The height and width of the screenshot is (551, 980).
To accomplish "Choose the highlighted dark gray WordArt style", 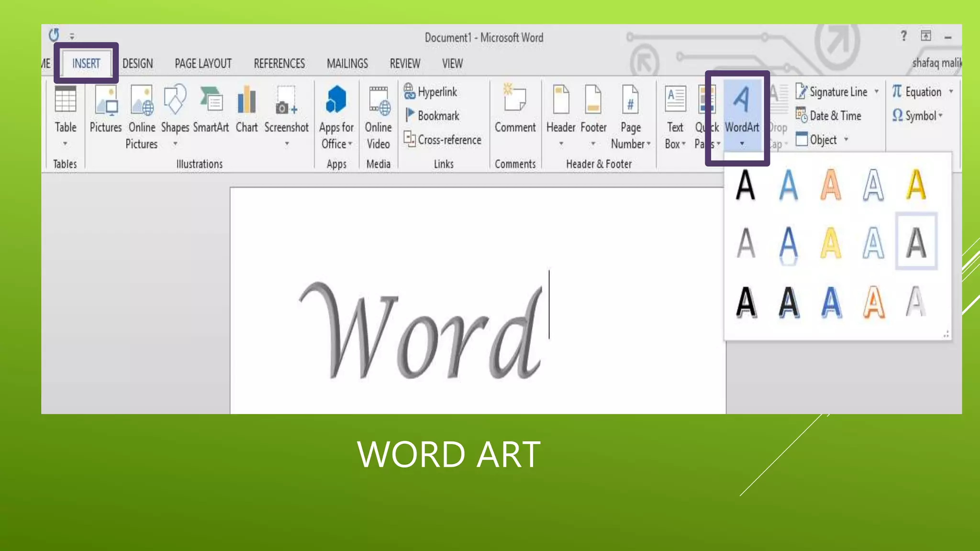I will coord(916,242).
